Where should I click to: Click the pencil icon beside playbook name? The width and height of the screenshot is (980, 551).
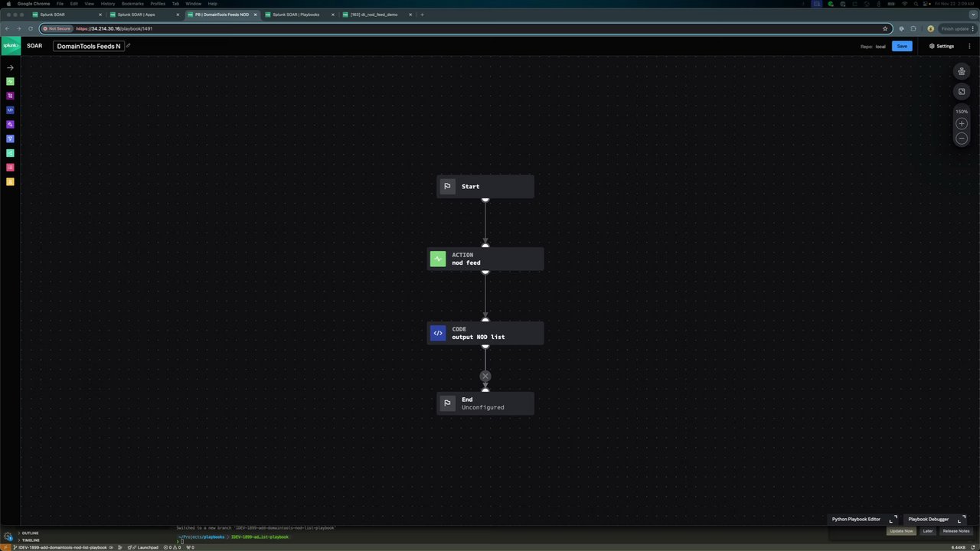point(128,46)
